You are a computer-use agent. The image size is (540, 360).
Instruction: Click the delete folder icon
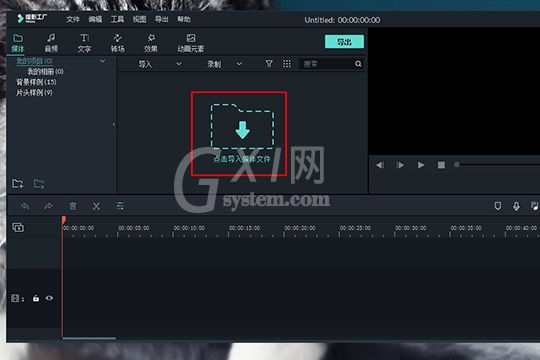39,184
